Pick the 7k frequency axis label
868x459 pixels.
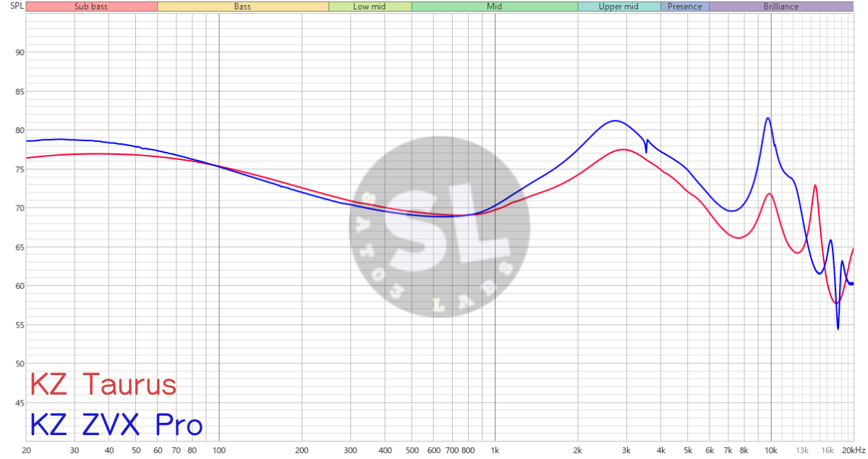click(x=728, y=450)
